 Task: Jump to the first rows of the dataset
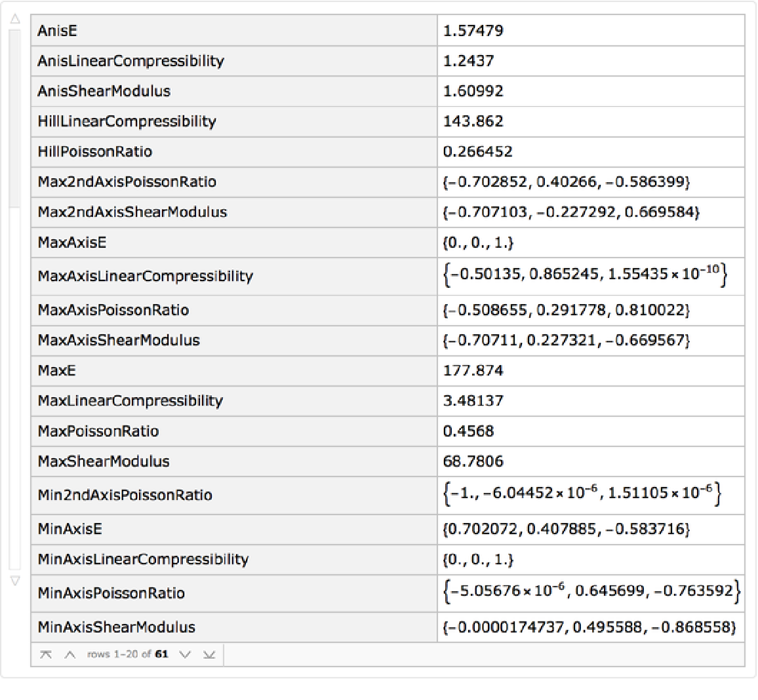click(46, 654)
